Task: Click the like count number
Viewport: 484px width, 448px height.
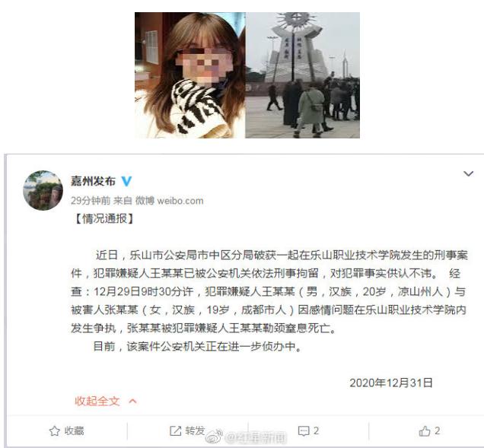Action: click(x=437, y=431)
